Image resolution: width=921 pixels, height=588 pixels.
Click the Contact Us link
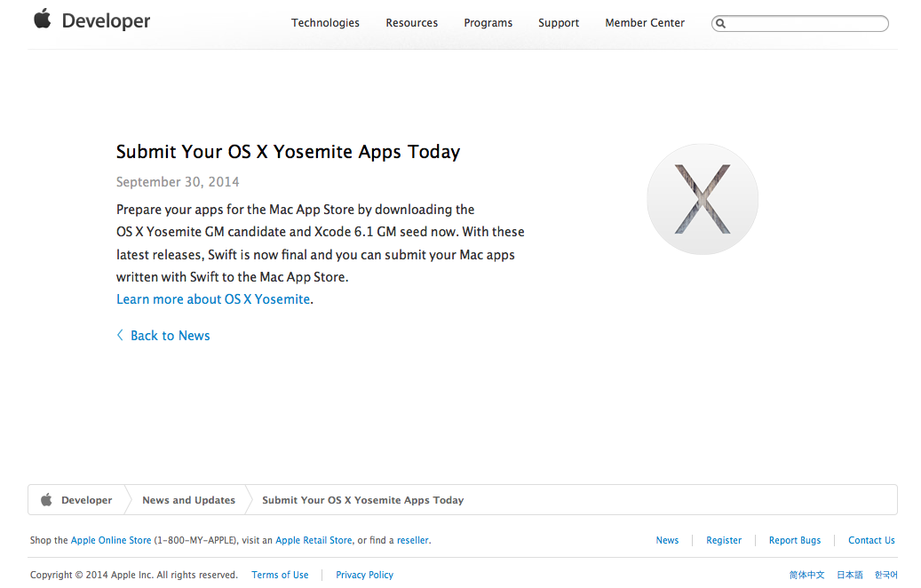(x=871, y=540)
